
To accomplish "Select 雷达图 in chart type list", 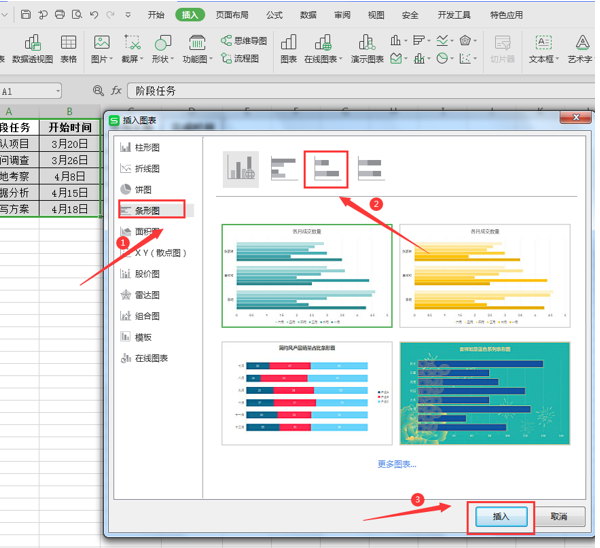I will [140, 295].
